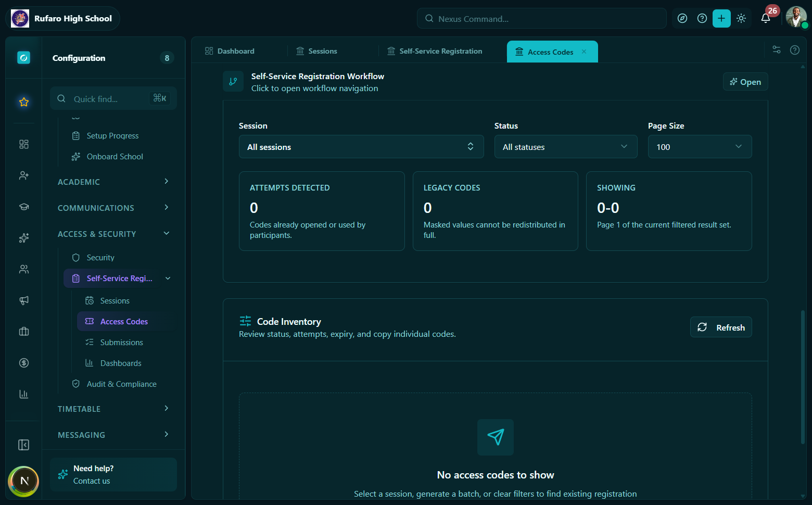
Task: Open the sparkles rail icon
Action: pyautogui.click(x=23, y=238)
